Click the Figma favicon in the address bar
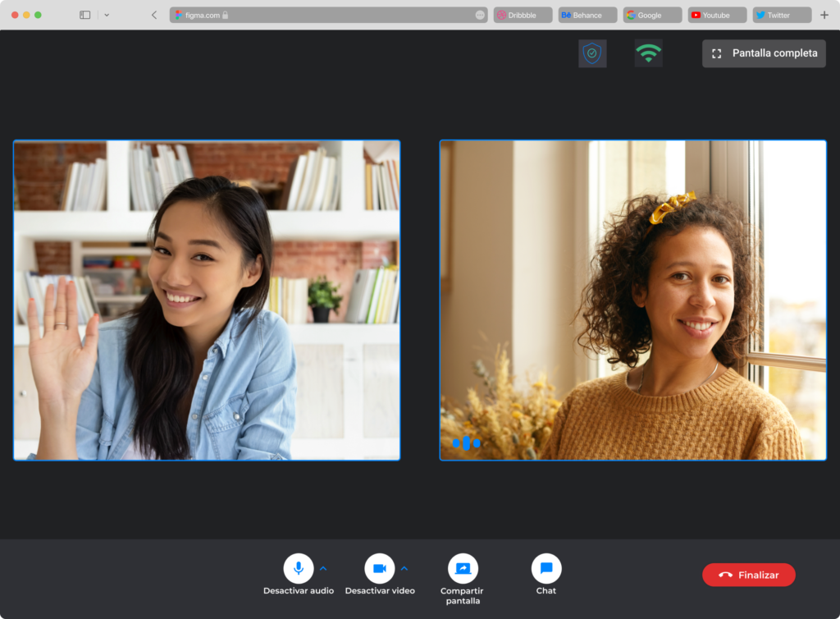 pos(178,15)
